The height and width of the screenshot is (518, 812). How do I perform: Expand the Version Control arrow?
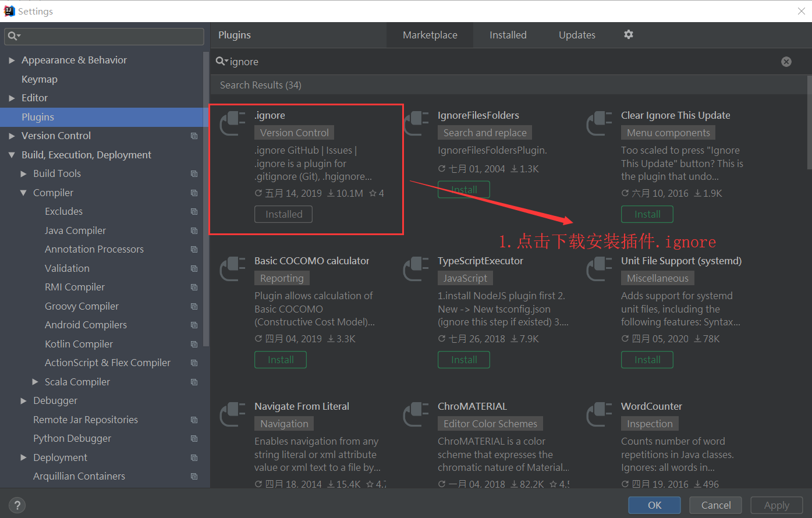12,136
